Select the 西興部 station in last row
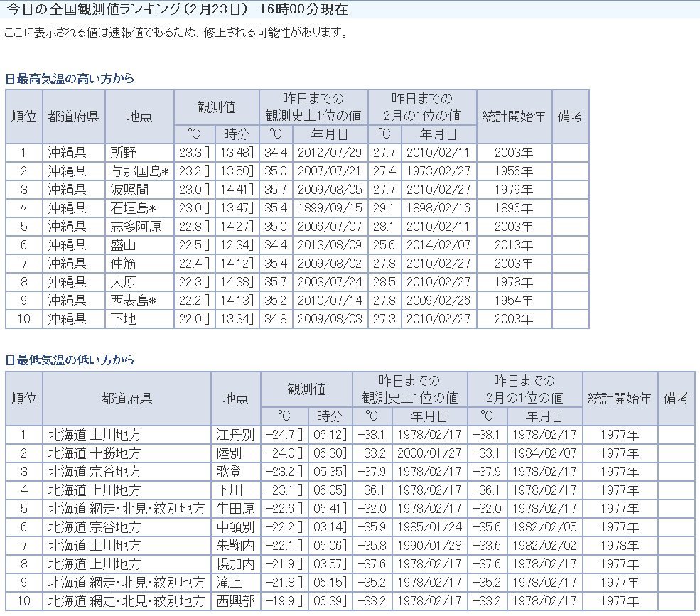The image size is (700, 616). pos(235,601)
